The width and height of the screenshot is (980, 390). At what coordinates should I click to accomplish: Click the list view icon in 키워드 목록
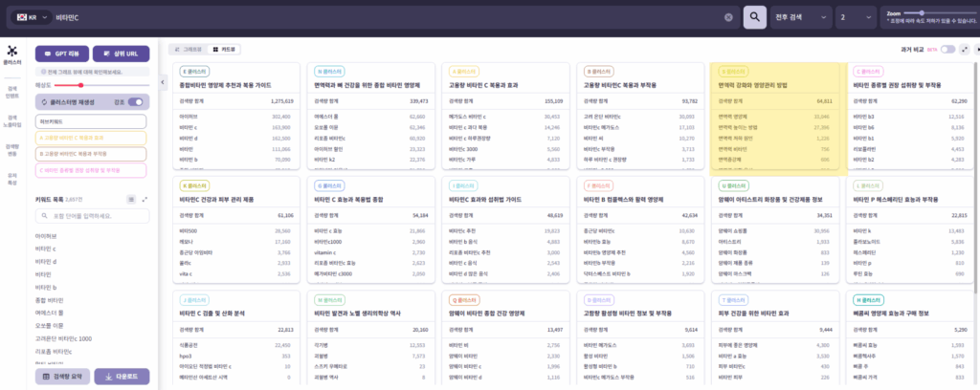point(131,199)
